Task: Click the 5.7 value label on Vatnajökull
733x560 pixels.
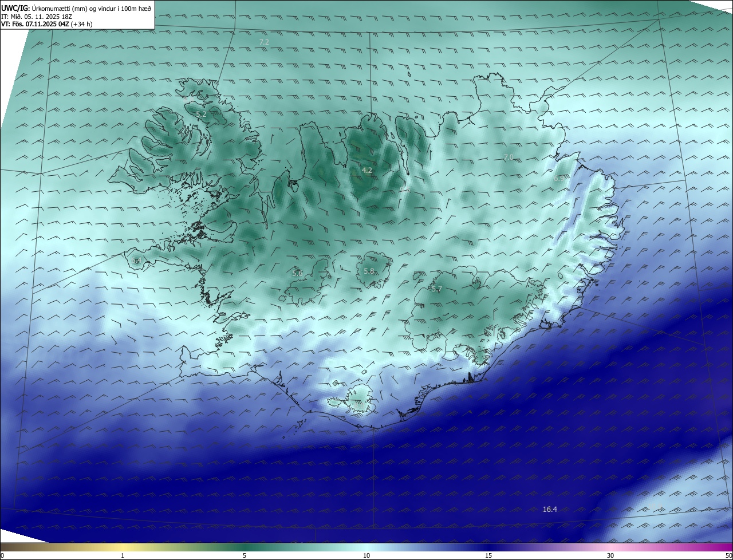Action: point(436,289)
